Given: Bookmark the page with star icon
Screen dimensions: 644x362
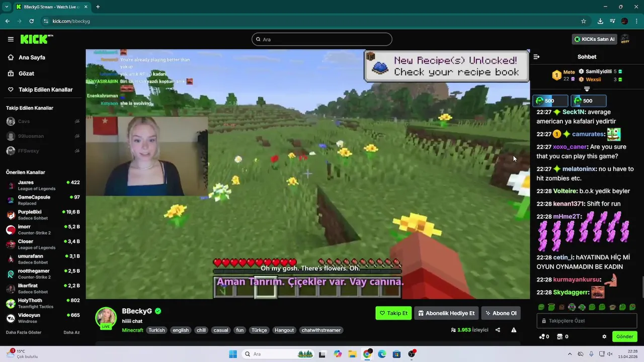Looking at the screenshot, I should (584, 21).
